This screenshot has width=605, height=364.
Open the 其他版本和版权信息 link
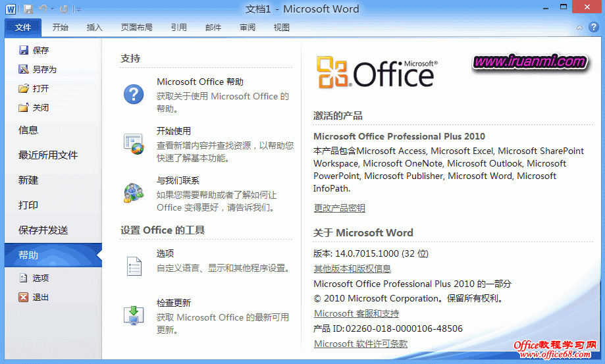coord(352,269)
